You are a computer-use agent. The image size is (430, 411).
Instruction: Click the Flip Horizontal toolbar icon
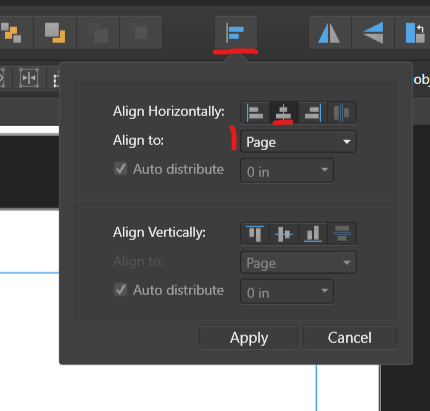329,33
